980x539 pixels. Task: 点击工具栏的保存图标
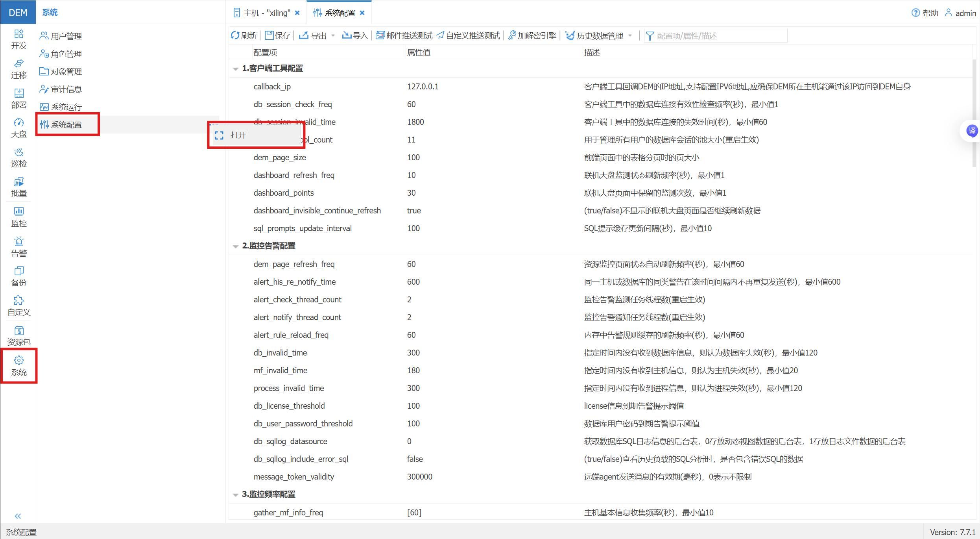tap(269, 35)
